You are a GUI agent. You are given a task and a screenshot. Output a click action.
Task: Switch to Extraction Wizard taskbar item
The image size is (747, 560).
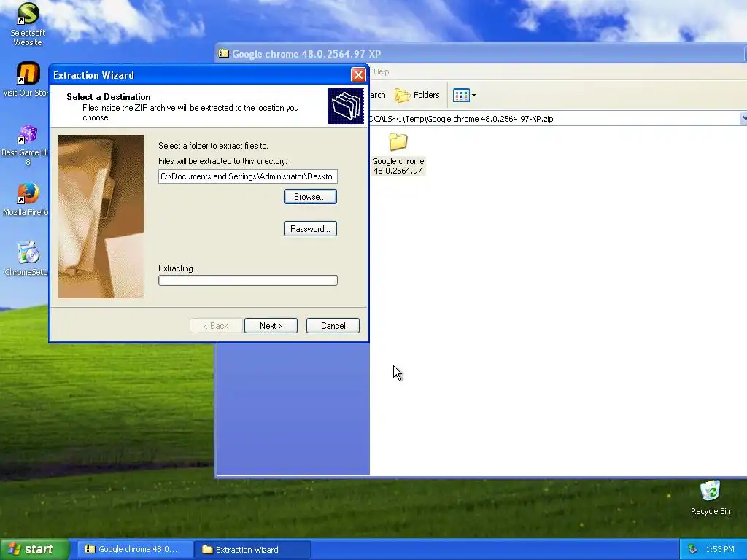(253, 549)
